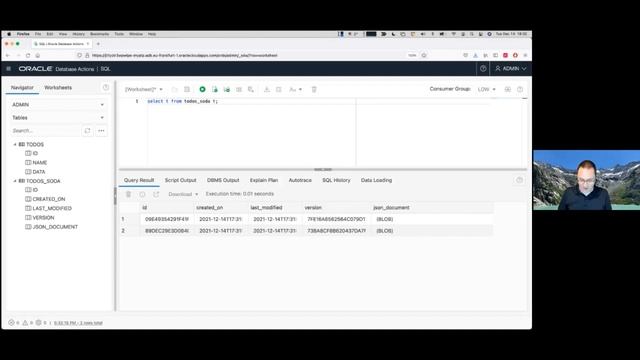Click the browser reload button

coord(28,55)
